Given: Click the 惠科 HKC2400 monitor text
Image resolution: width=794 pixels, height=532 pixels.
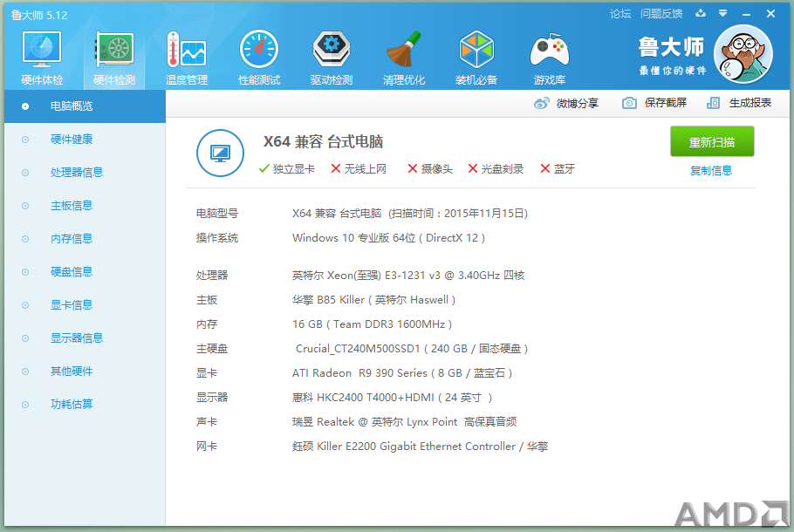Looking at the screenshot, I should (x=392, y=398).
